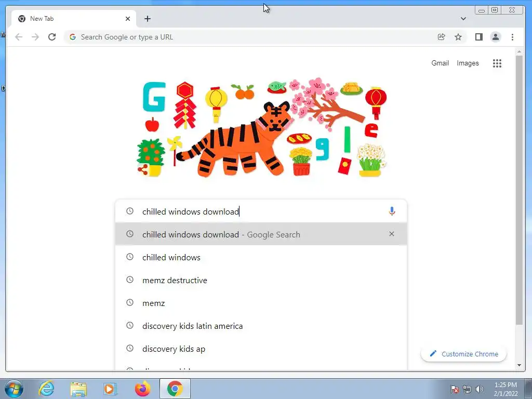
Task: Reload the current page
Action: [x=52, y=37]
